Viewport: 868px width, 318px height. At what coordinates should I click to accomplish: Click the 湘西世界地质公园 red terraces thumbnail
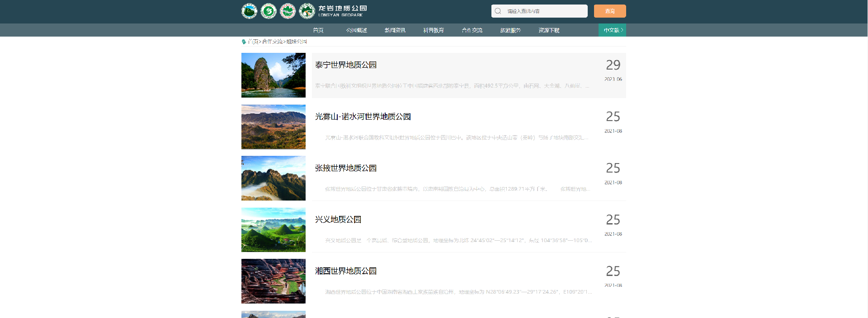point(274,281)
